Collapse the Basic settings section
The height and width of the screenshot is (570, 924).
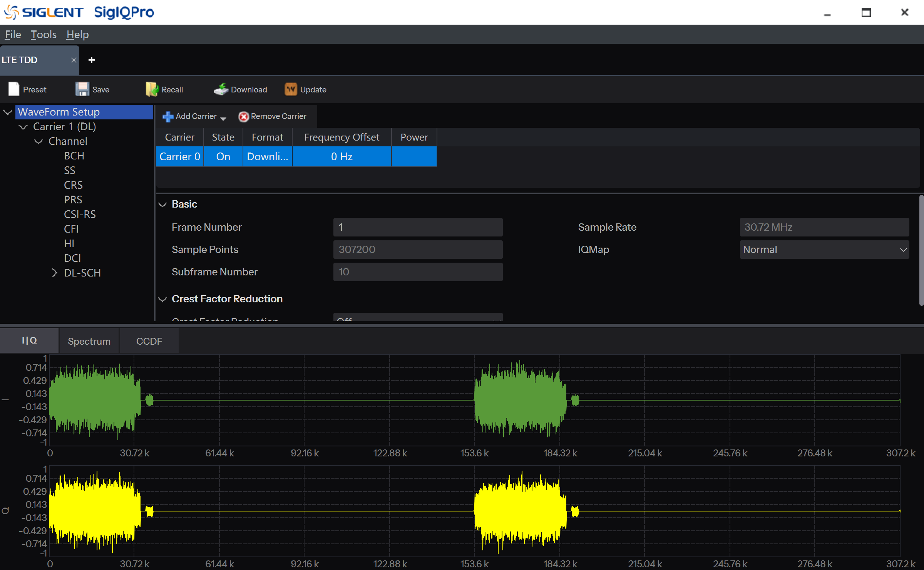[162, 205]
